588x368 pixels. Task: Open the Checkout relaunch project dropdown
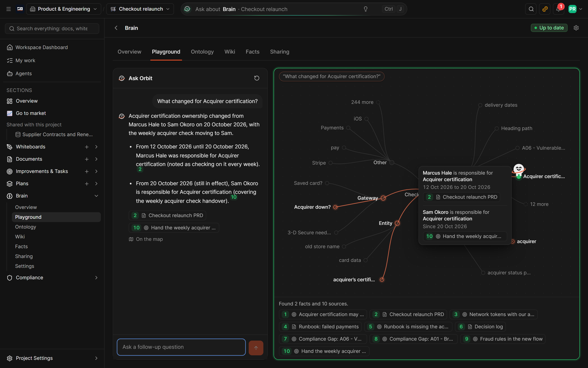click(x=140, y=9)
